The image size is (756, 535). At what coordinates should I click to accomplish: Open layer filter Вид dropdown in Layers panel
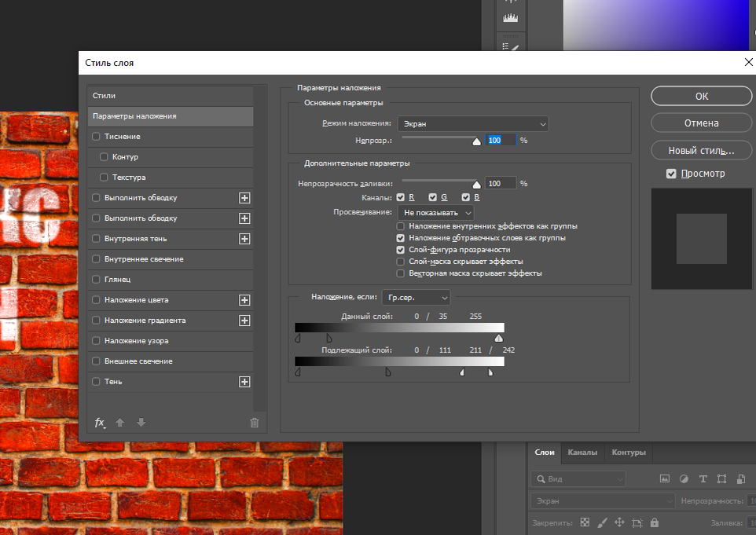pos(579,478)
